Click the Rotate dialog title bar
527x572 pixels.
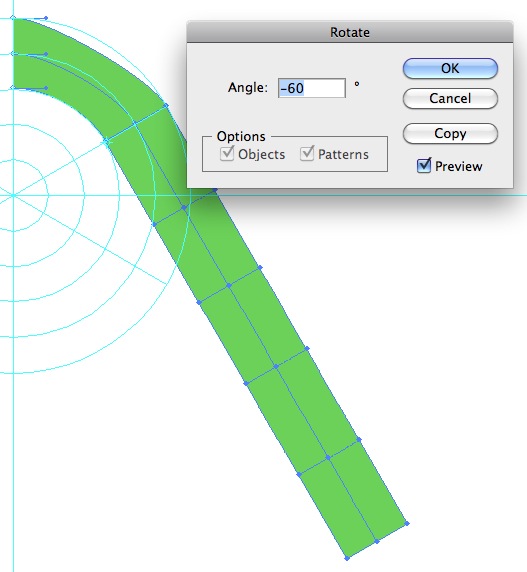click(350, 32)
